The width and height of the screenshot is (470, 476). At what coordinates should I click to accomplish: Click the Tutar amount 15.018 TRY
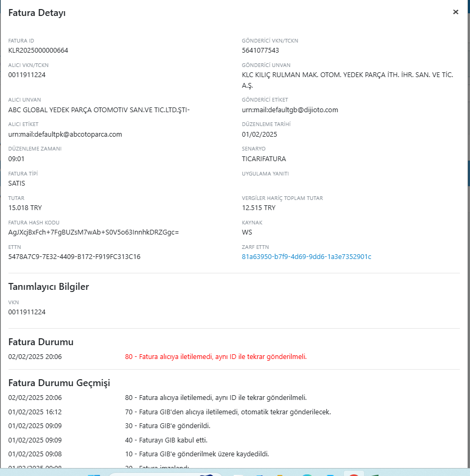pyautogui.click(x=26, y=208)
